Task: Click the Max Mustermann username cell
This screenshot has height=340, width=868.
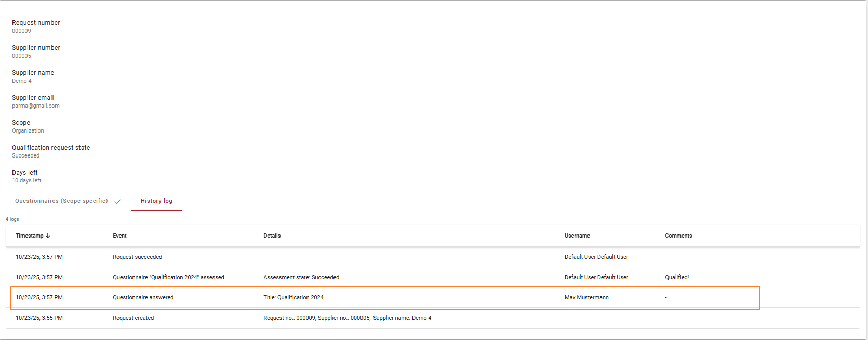Action: (x=586, y=298)
